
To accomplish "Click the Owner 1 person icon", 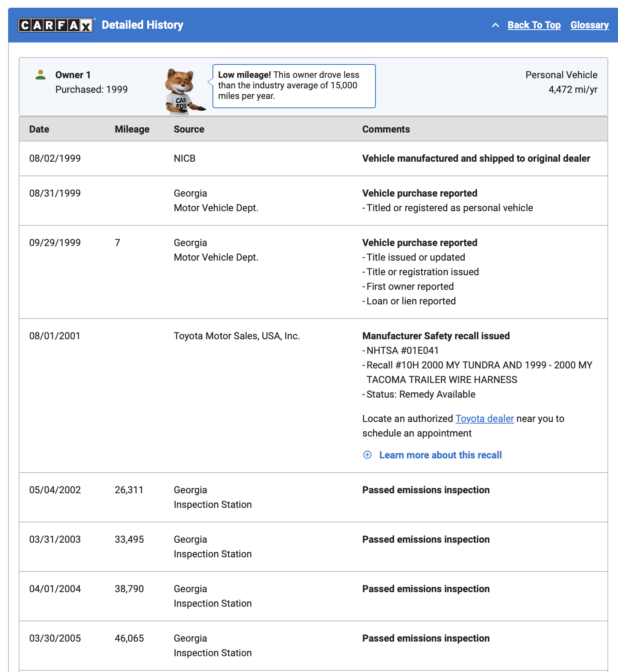I will pyautogui.click(x=41, y=75).
